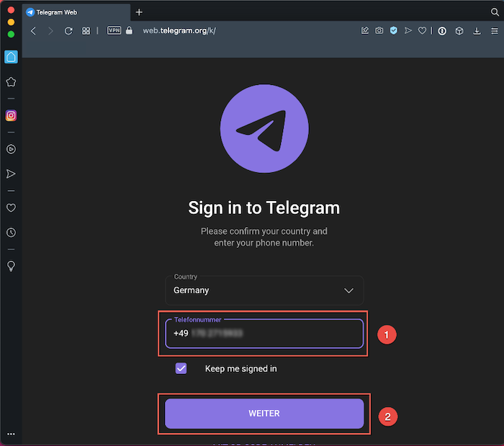Select the Telegram Web tab
504x446 pixels.
(x=76, y=12)
